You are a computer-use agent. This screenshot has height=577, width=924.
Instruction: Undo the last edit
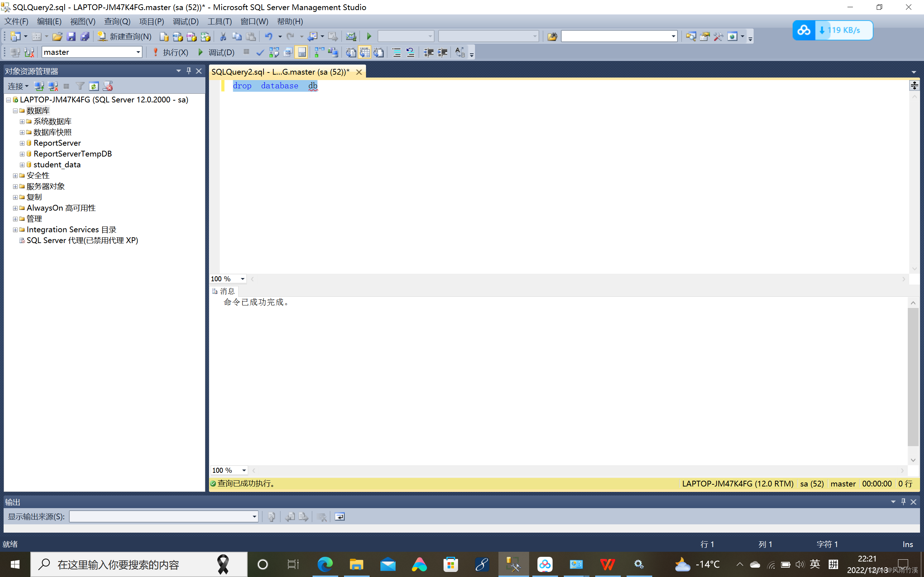pos(269,36)
